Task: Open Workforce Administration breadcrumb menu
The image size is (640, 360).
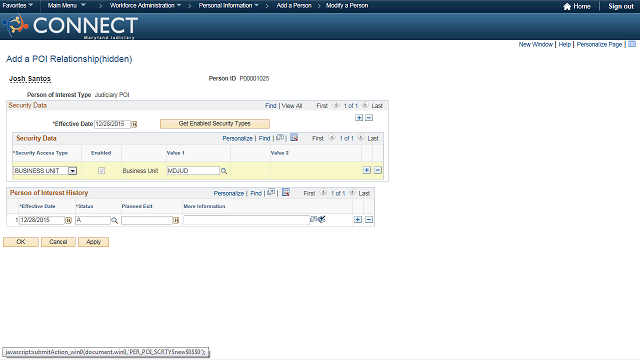Action: point(145,5)
